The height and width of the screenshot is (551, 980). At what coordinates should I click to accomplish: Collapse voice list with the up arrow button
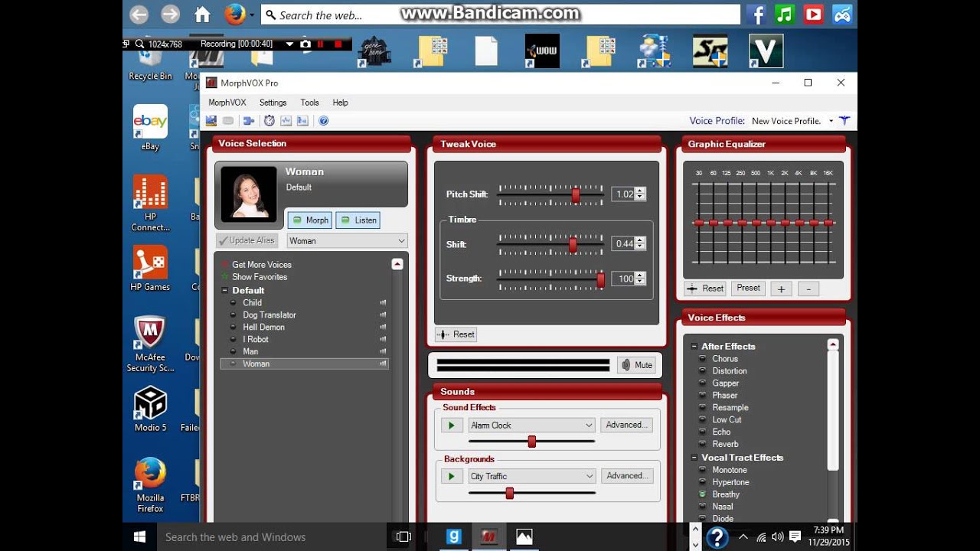point(397,264)
